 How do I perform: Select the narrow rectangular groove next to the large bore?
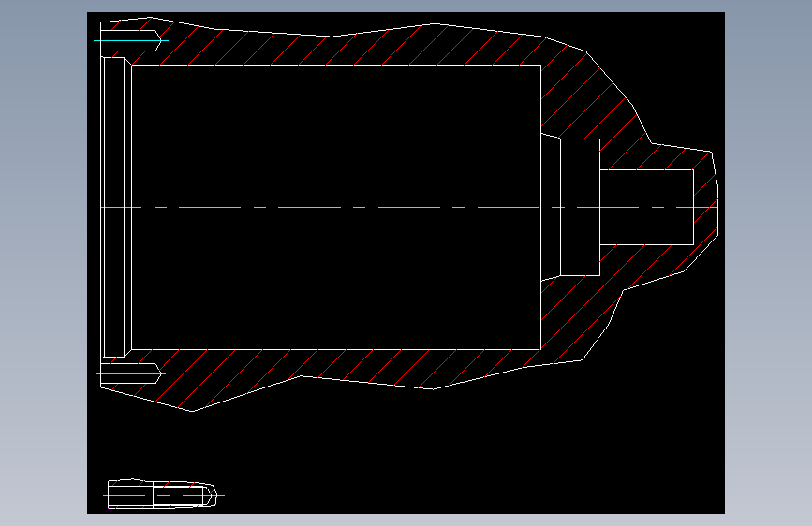580,207
